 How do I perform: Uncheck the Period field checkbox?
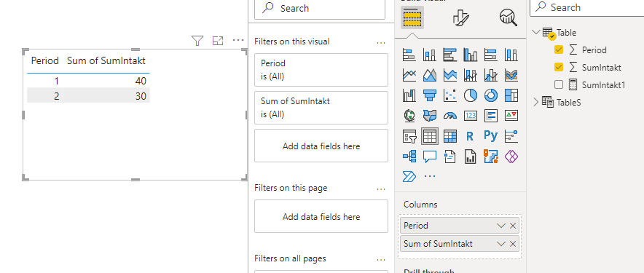(x=559, y=50)
